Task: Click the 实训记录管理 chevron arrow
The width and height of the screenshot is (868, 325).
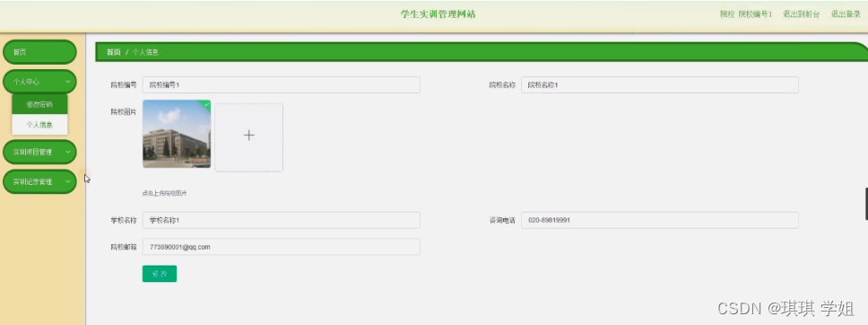Action: click(67, 182)
